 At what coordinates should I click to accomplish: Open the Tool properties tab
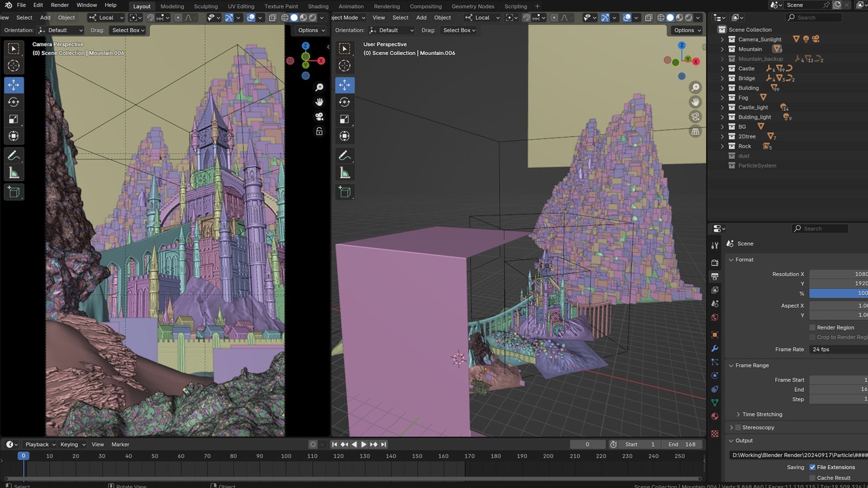715,245
